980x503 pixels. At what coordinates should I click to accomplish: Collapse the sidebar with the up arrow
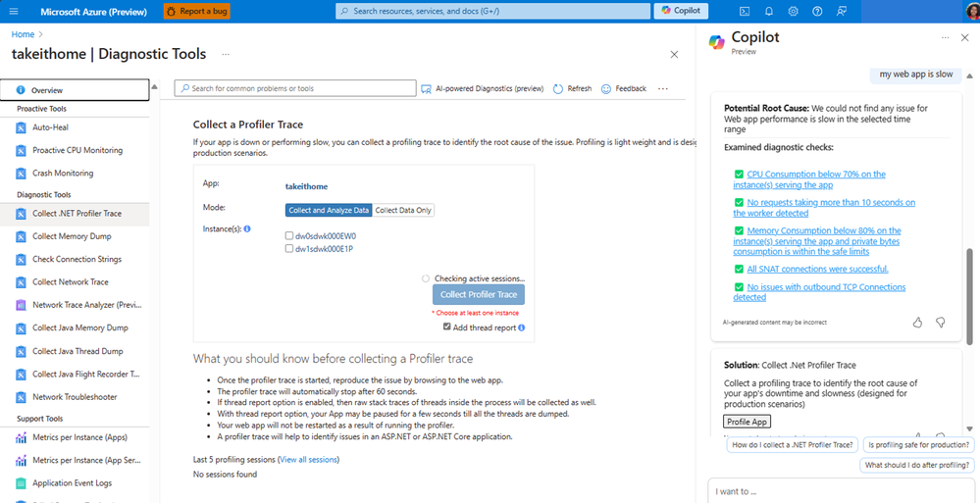[154, 86]
